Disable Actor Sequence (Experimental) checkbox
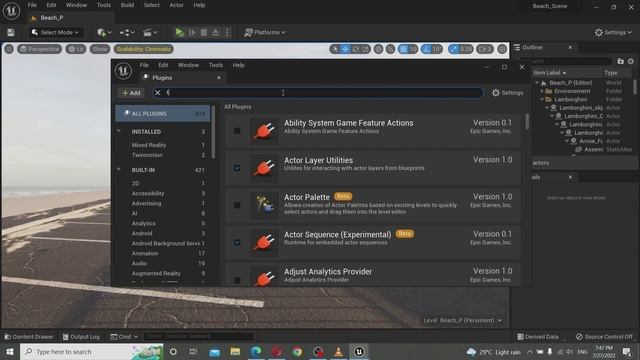640x360 pixels. pos(237,242)
